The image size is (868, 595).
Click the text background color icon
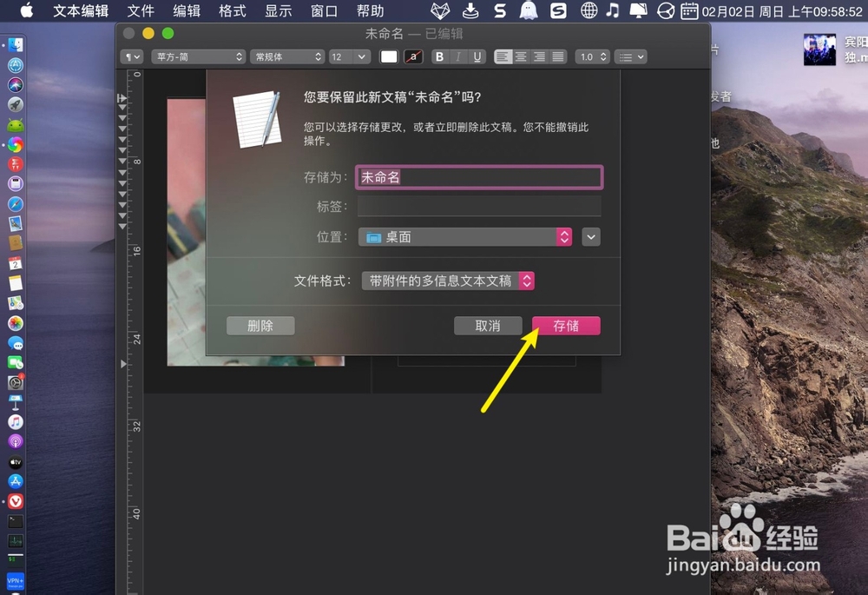coord(413,56)
